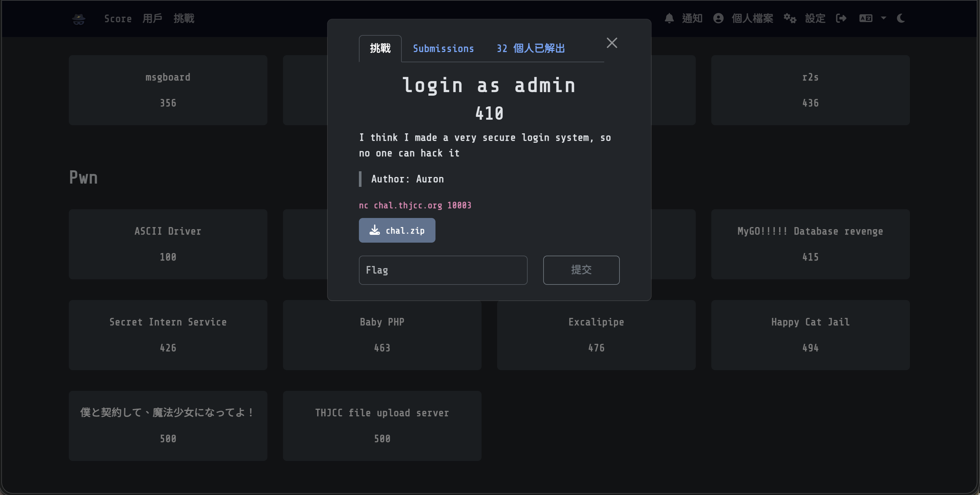
Task: Switch to the Submissions tab
Action: [443, 49]
